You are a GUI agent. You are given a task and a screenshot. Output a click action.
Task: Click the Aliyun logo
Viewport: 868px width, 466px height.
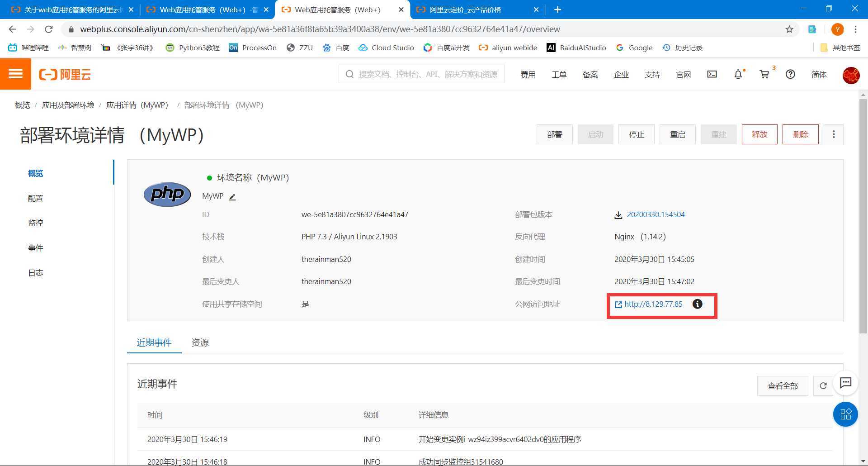(x=65, y=75)
